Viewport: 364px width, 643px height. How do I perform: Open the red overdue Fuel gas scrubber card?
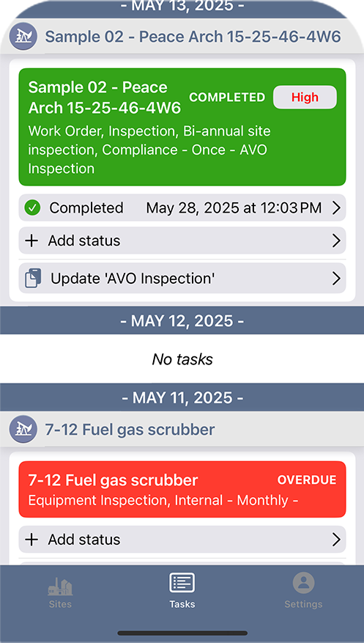[182, 490]
